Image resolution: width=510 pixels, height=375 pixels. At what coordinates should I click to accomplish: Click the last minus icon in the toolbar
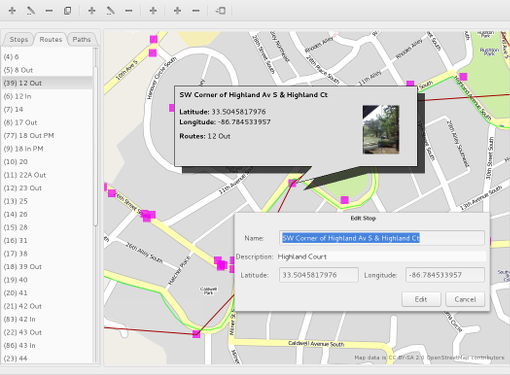click(x=196, y=11)
